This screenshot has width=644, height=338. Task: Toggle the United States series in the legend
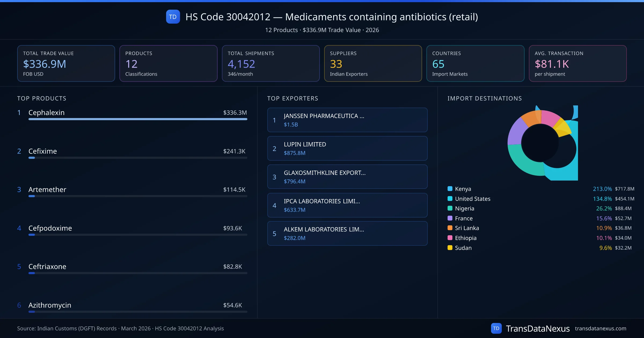(x=472, y=199)
